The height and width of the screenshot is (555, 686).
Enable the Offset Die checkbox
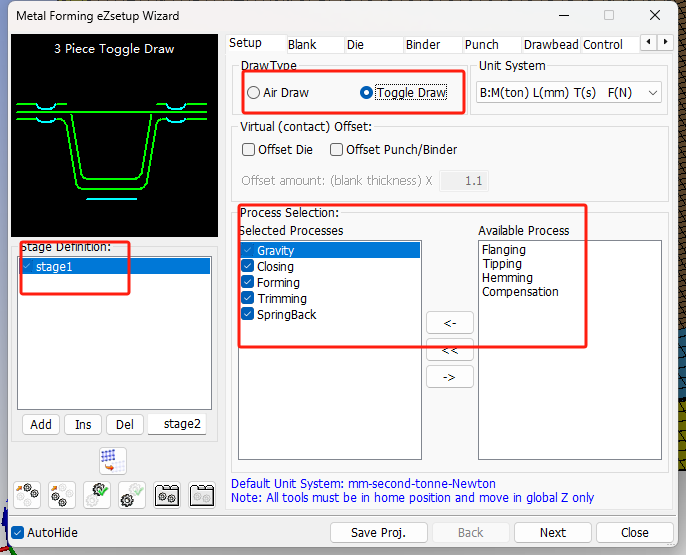pyautogui.click(x=248, y=150)
